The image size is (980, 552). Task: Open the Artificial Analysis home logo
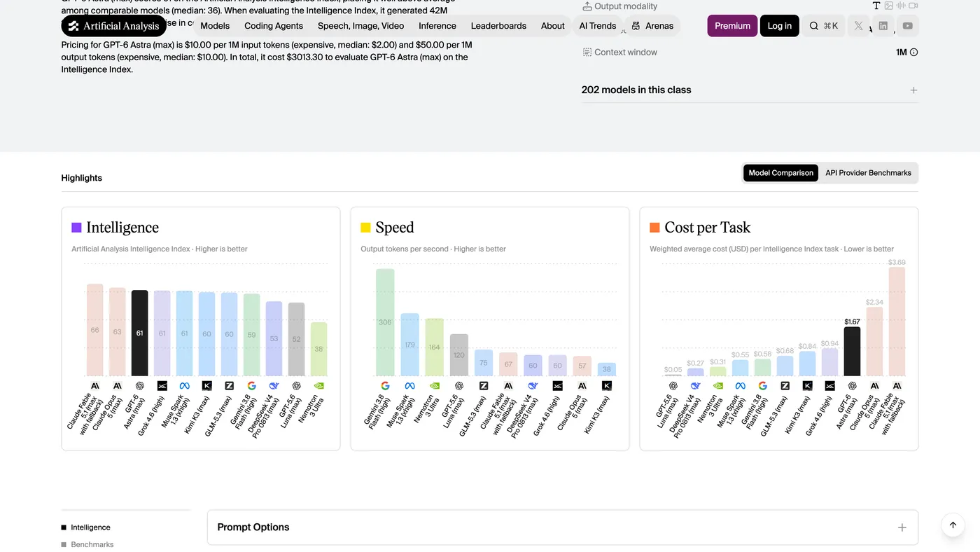[x=113, y=26]
